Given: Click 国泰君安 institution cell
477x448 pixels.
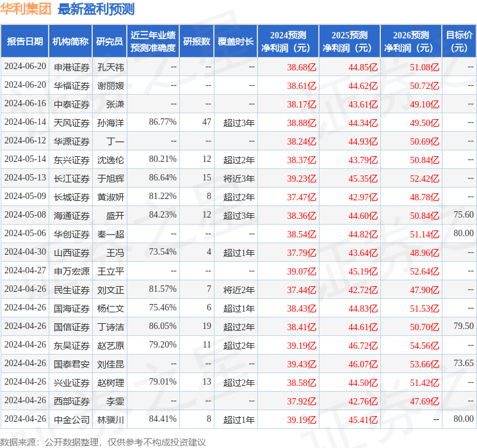Looking at the screenshot, I should (72, 364).
